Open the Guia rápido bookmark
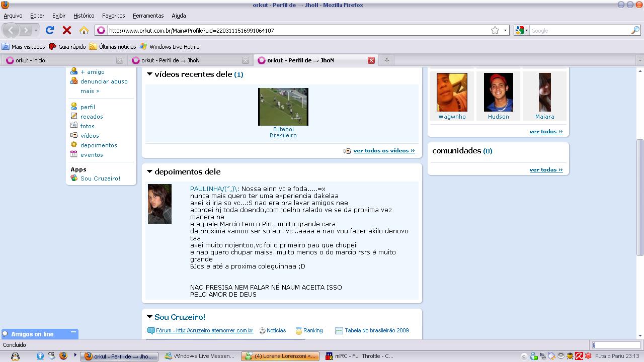 pyautogui.click(x=67, y=46)
